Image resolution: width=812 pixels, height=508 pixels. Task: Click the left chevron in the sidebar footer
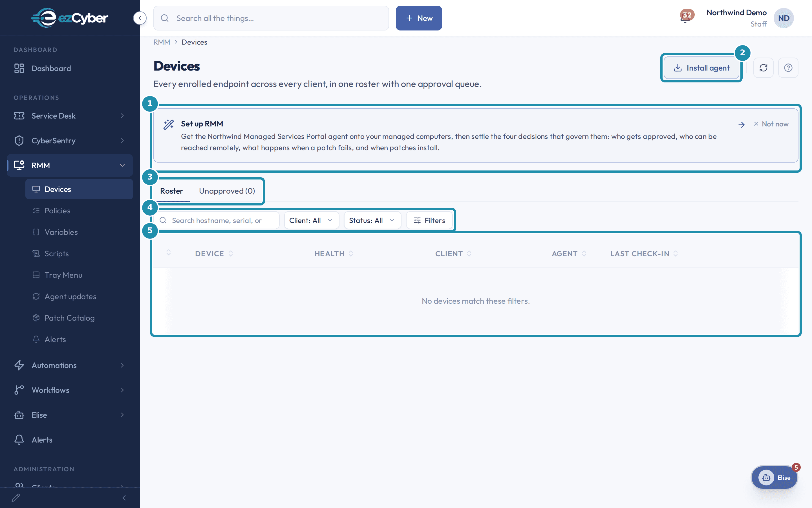point(124,498)
